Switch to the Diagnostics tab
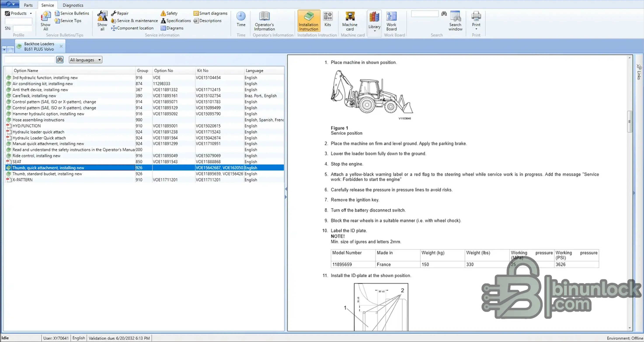The image size is (644, 342). pyautogui.click(x=73, y=5)
